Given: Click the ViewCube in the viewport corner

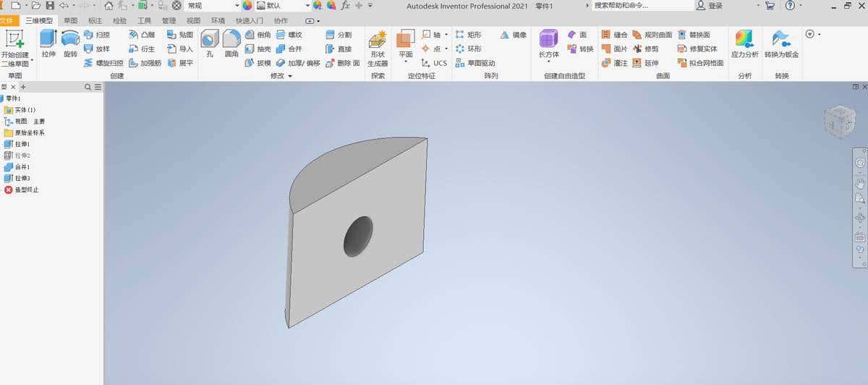Looking at the screenshot, I should (x=838, y=122).
